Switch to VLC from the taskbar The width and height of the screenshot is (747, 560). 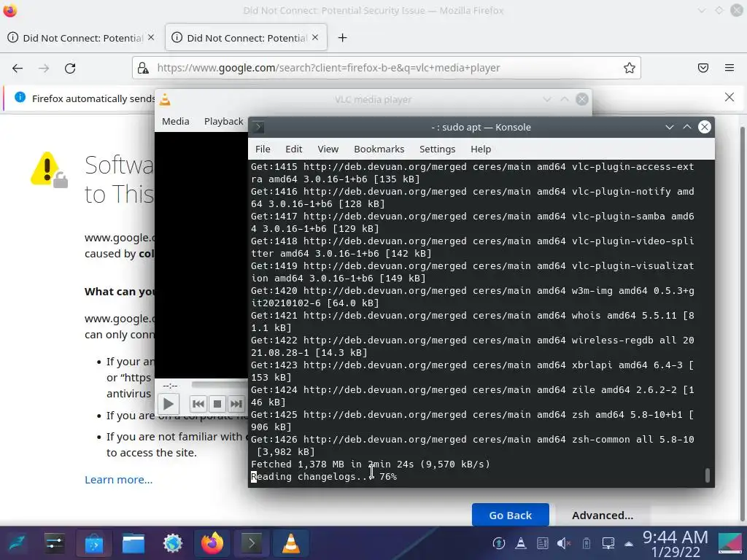pyautogui.click(x=290, y=543)
